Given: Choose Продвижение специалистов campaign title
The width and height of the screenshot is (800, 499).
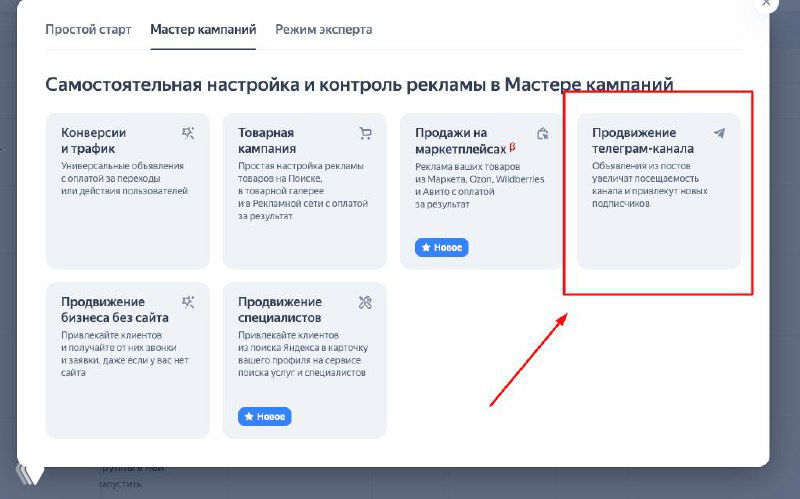Looking at the screenshot, I should 280,310.
